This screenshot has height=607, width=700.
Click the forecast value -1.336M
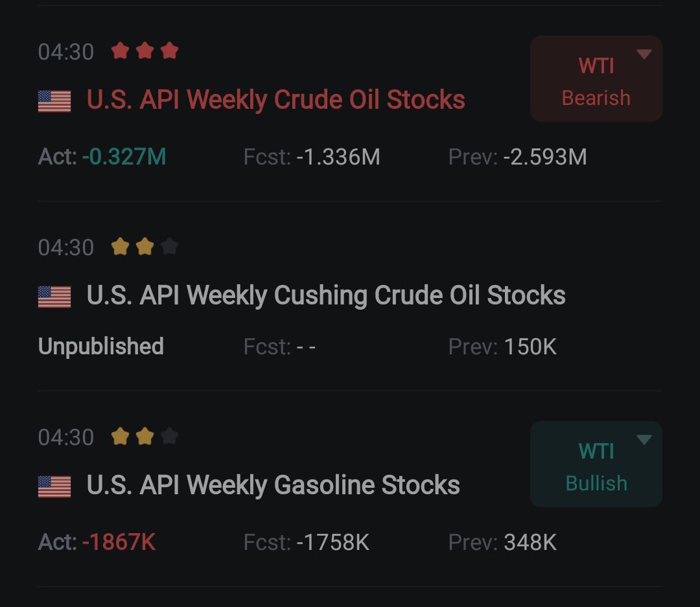(338, 157)
